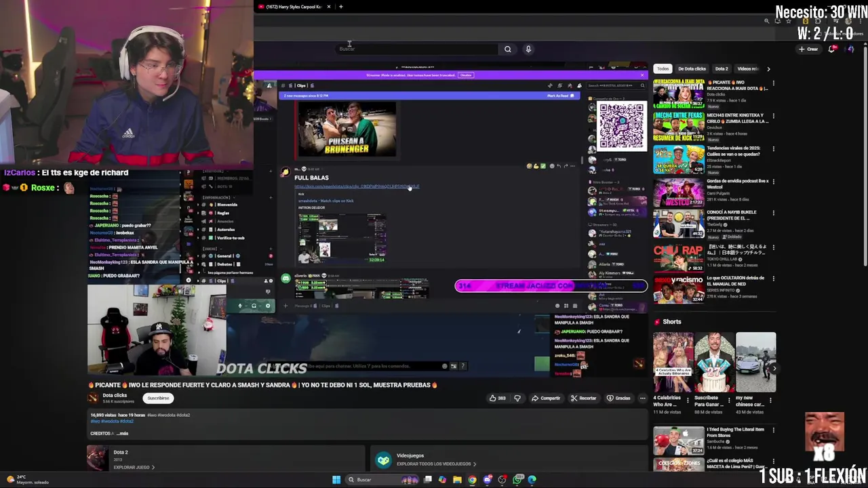Show more filter chips with right arrow
Screen dimensions: 868x488
(768, 68)
